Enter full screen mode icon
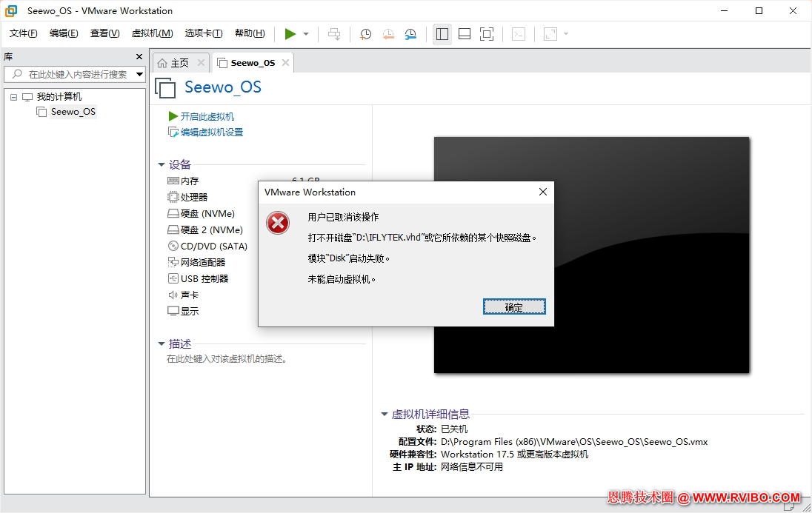 [487, 34]
